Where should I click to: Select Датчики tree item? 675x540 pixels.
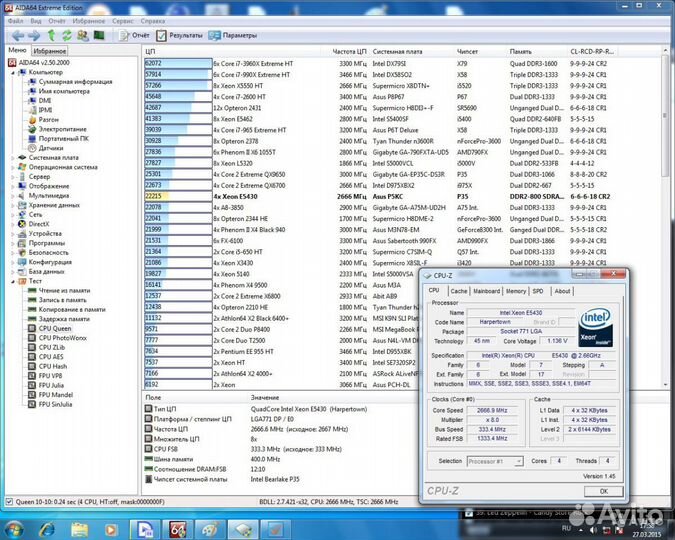46,148
